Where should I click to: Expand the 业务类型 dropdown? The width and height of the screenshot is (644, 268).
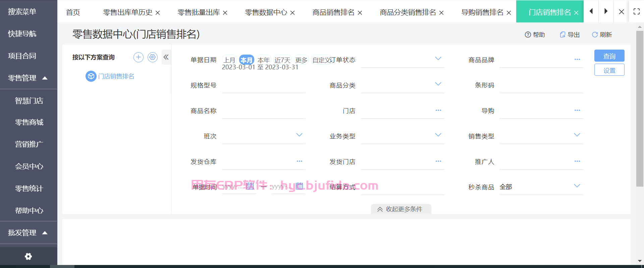[438, 135]
